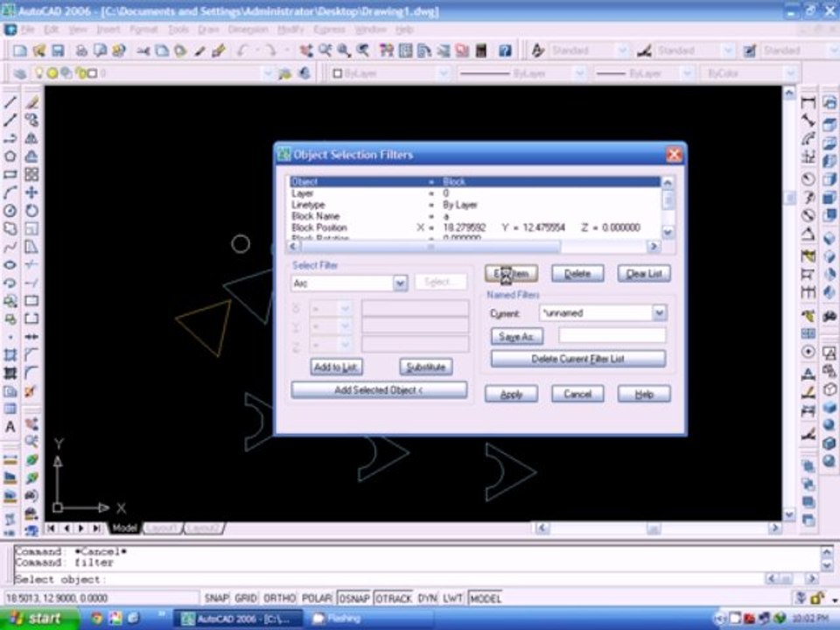840x630 pixels.
Task: Open the Draw menu
Action: coord(208,30)
